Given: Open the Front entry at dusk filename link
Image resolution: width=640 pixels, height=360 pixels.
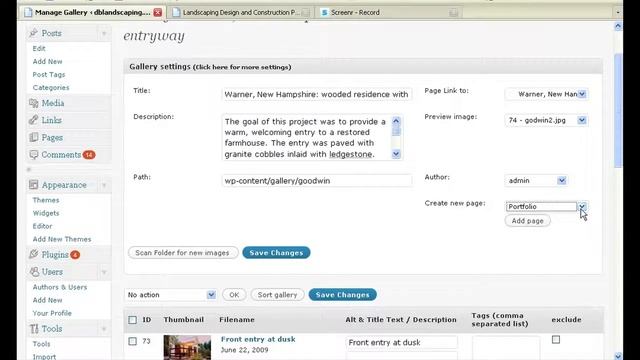Looking at the screenshot, I should coord(258,339).
